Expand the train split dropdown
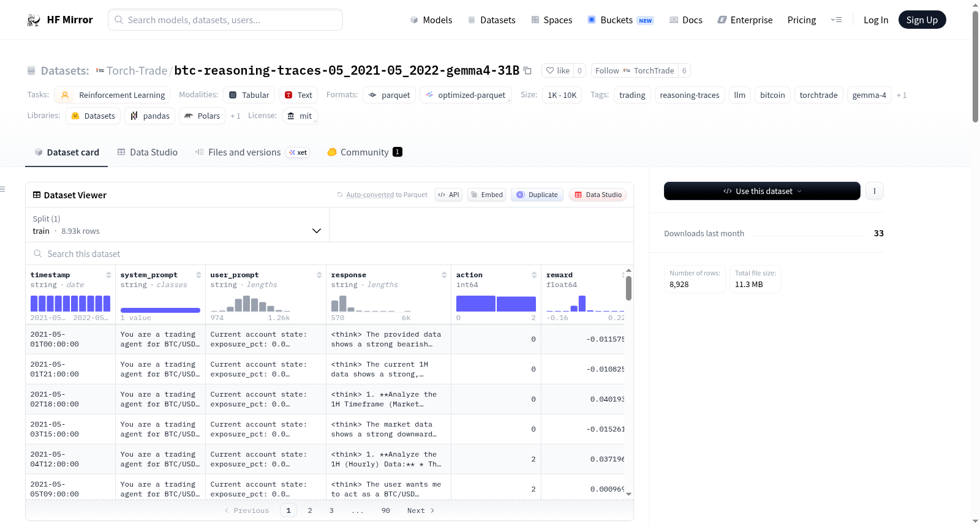Image resolution: width=980 pixels, height=527 pixels. (x=177, y=225)
